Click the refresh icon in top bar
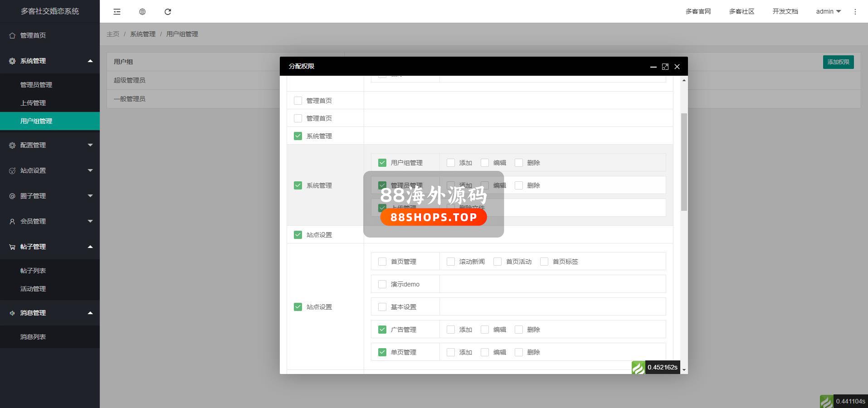868x408 pixels. [x=168, y=12]
